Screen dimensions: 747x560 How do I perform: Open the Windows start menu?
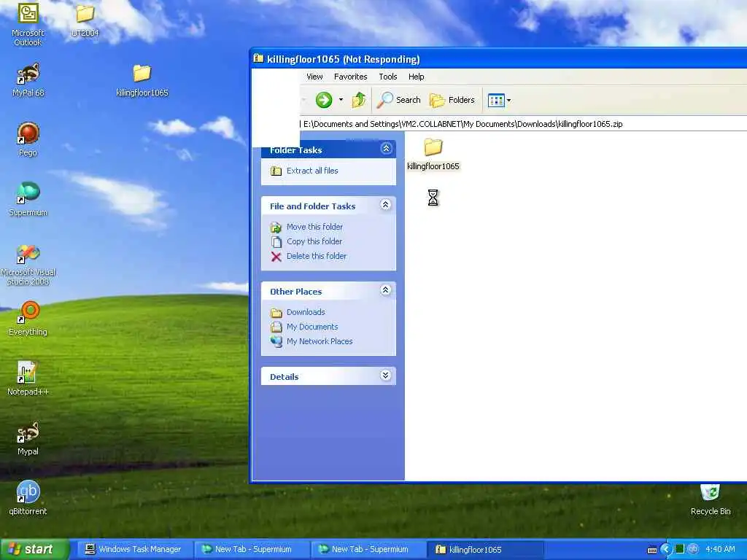coord(34,550)
